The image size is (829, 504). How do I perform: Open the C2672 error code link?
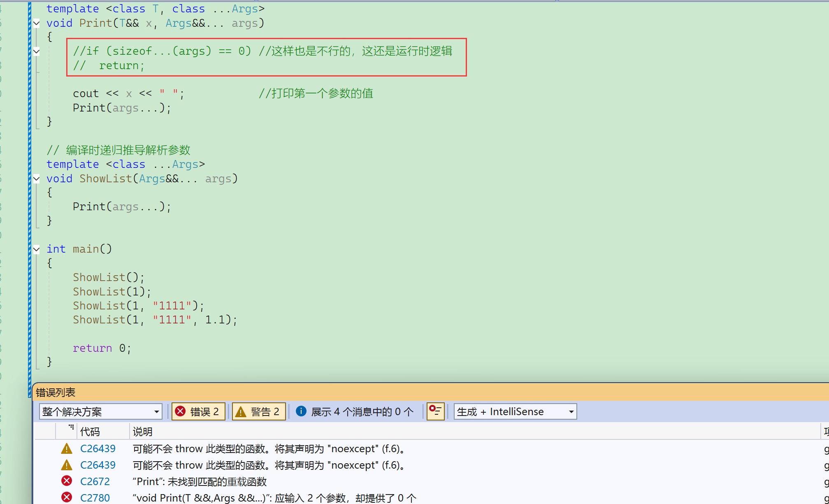pos(95,481)
